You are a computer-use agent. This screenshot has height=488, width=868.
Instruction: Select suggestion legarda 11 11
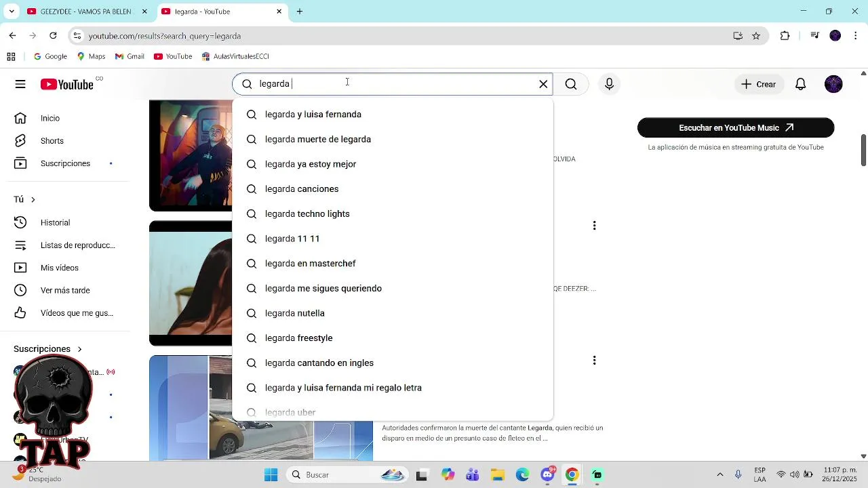click(x=393, y=239)
